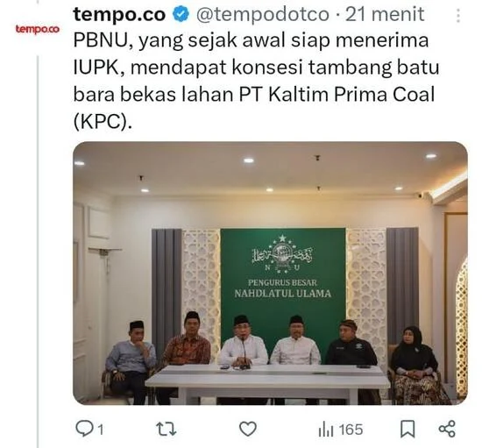Like the tweet with the heart icon

coord(248,429)
